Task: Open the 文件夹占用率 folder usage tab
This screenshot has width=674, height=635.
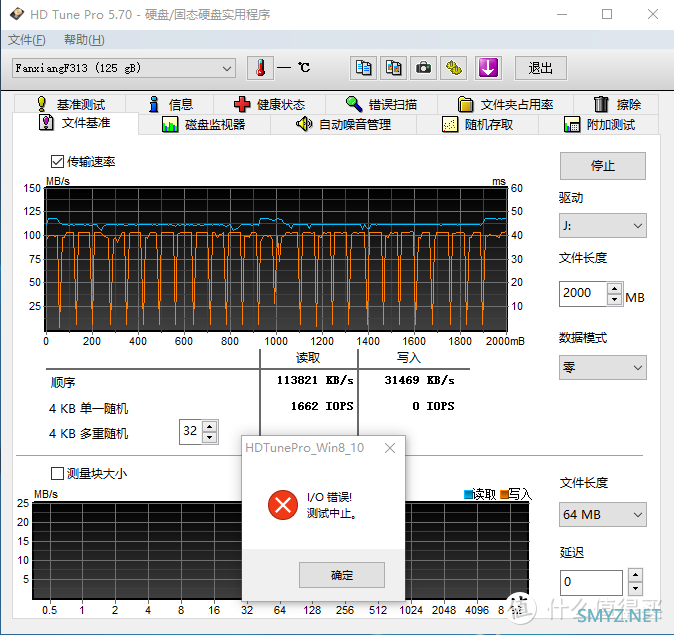Action: pos(505,104)
